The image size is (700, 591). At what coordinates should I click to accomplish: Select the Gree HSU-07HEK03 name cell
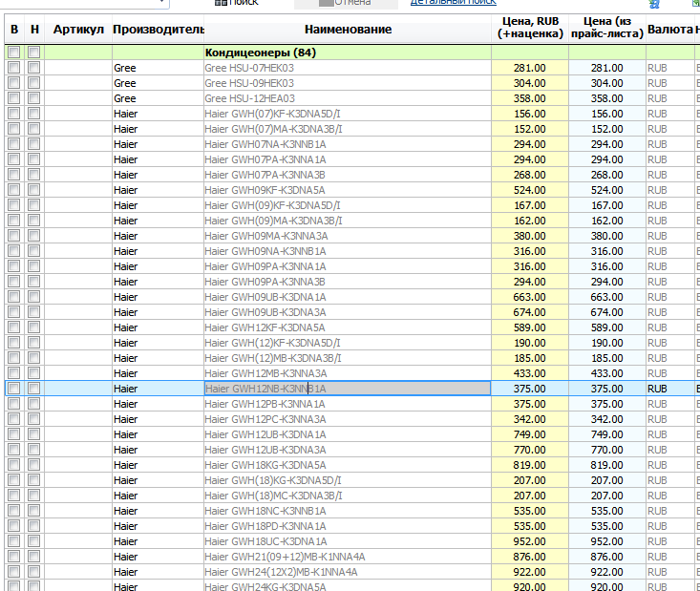(x=348, y=68)
